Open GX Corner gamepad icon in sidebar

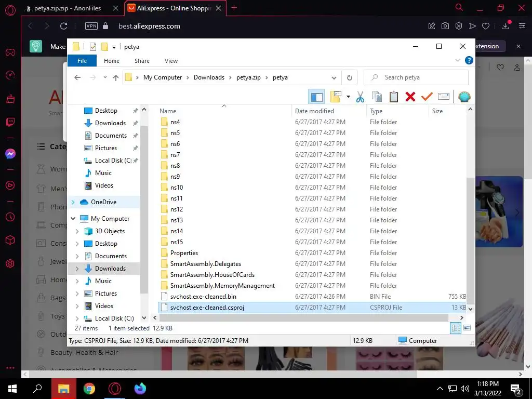pyautogui.click(x=10, y=52)
